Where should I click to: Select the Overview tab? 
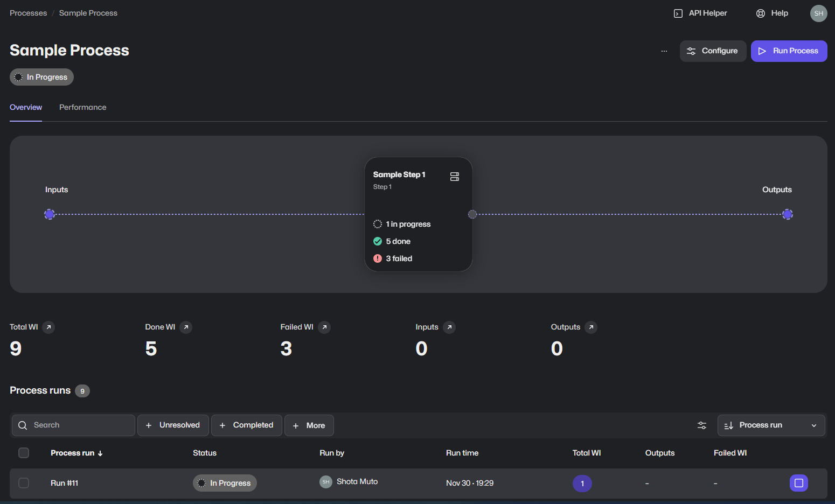click(26, 108)
